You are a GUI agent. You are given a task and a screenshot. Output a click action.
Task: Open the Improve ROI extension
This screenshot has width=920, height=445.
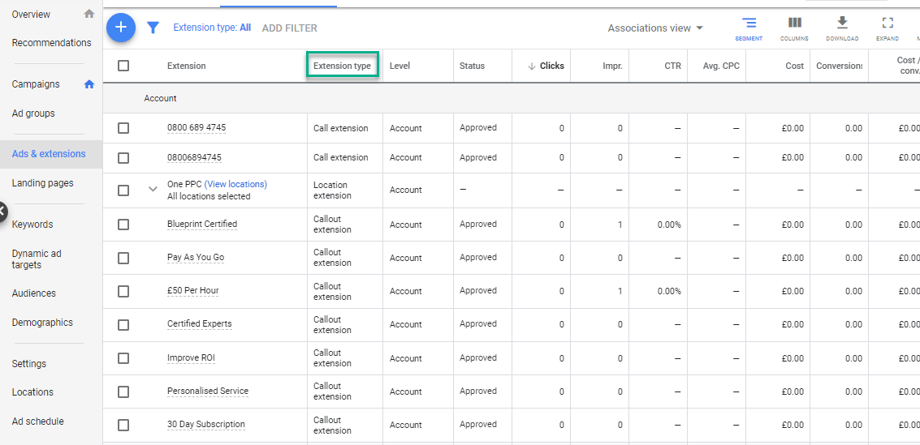pos(191,358)
